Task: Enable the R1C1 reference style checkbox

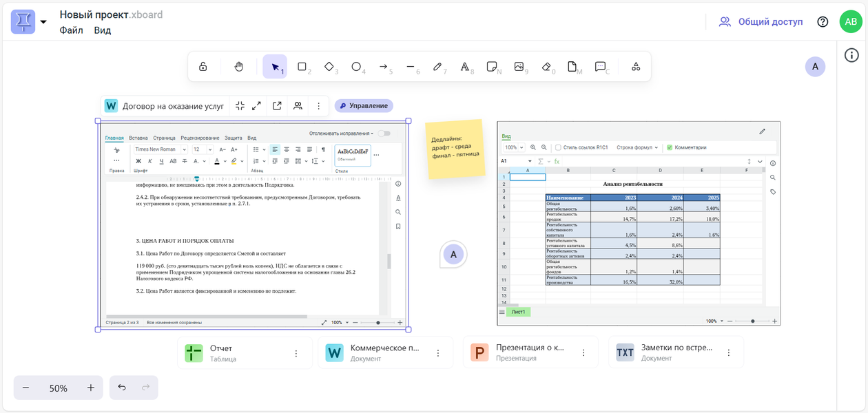Action: [558, 147]
